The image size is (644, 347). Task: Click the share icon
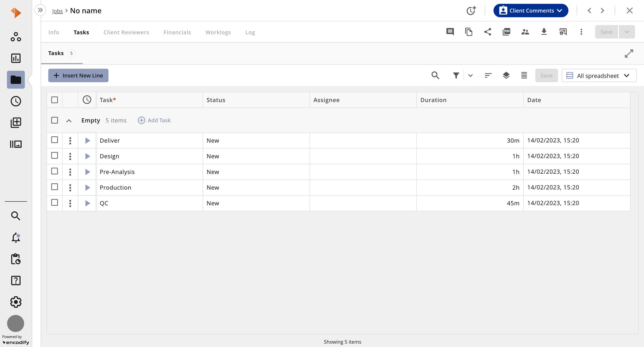click(487, 32)
